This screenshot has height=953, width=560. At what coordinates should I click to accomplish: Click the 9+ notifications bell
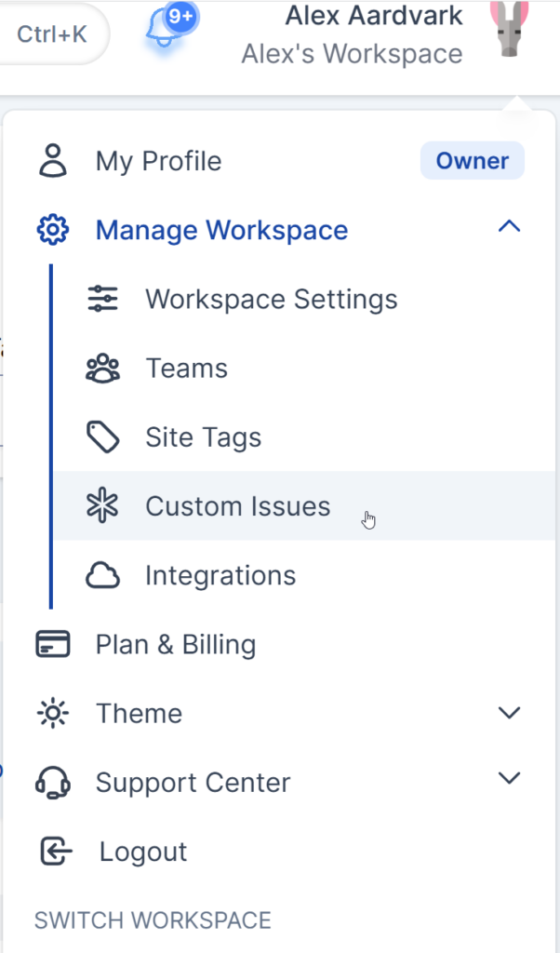point(165,24)
